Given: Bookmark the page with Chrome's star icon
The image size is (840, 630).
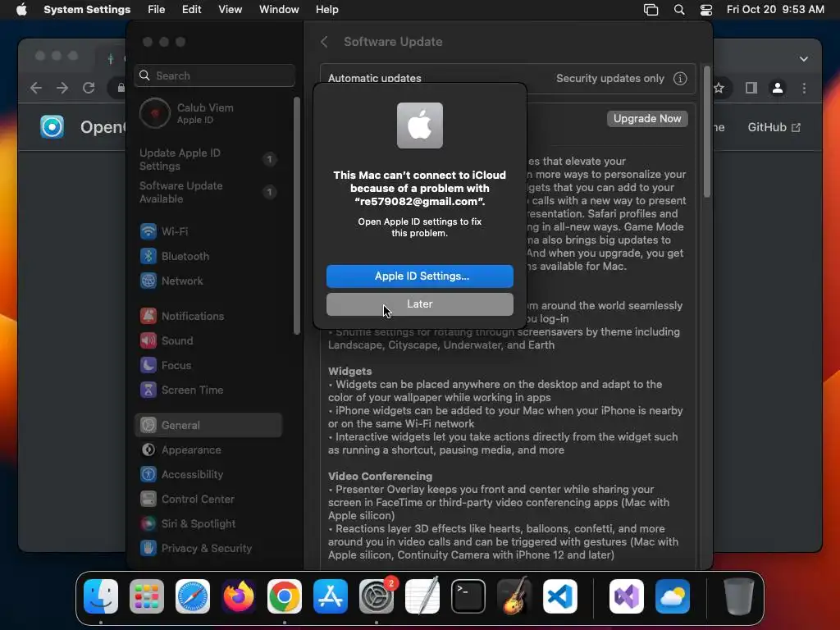Looking at the screenshot, I should tap(719, 88).
